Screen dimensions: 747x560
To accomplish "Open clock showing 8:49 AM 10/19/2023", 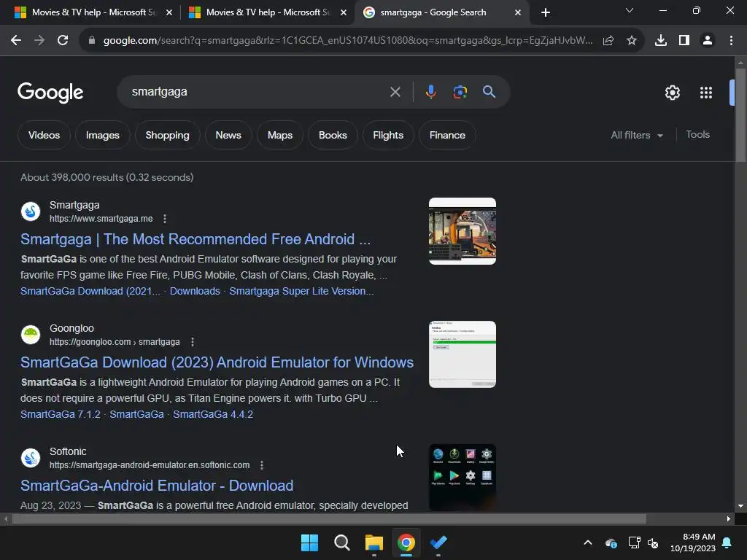I will pyautogui.click(x=693, y=542).
